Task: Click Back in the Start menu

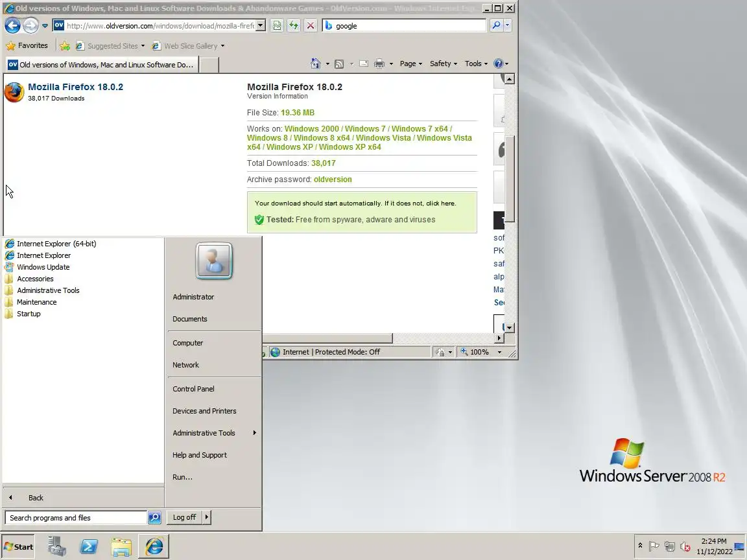Action: tap(36, 498)
